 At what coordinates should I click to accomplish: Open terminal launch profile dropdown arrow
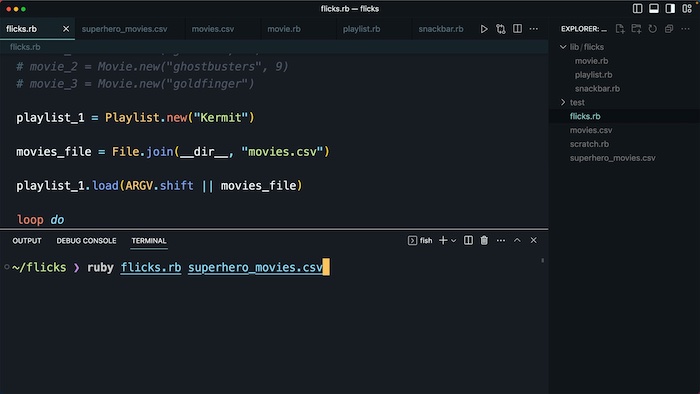point(454,241)
